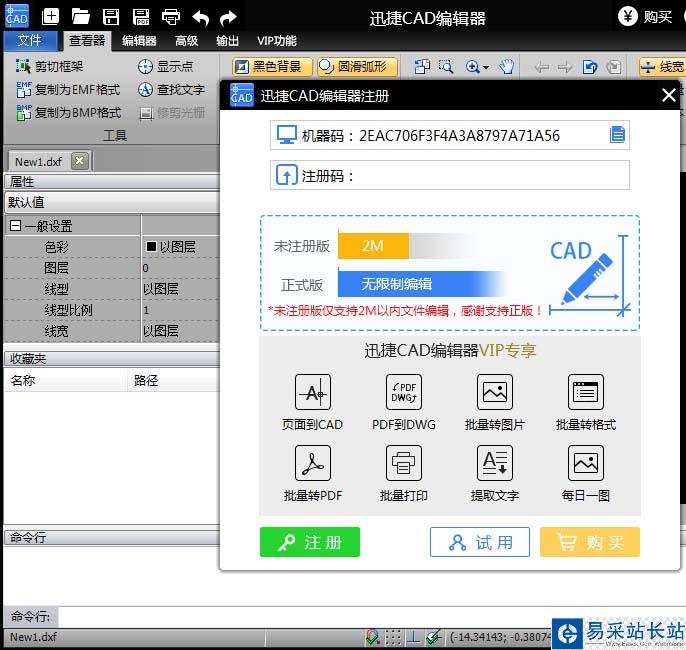Click the green Register button (注册)
The height and width of the screenshot is (650, 686).
(310, 542)
